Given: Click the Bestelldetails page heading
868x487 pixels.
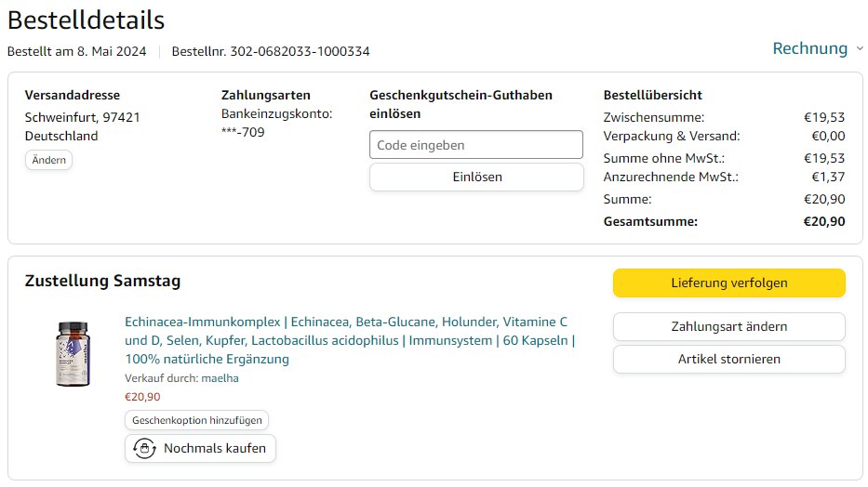Looking at the screenshot, I should (x=86, y=20).
